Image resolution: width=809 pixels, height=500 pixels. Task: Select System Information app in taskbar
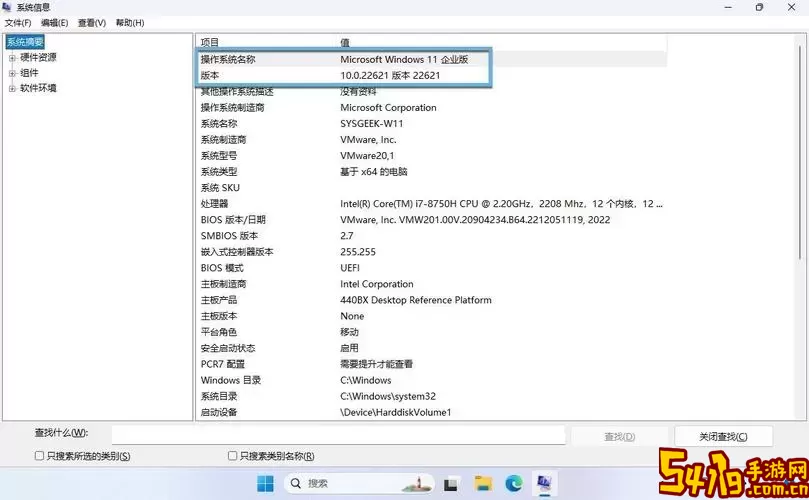tap(544, 483)
